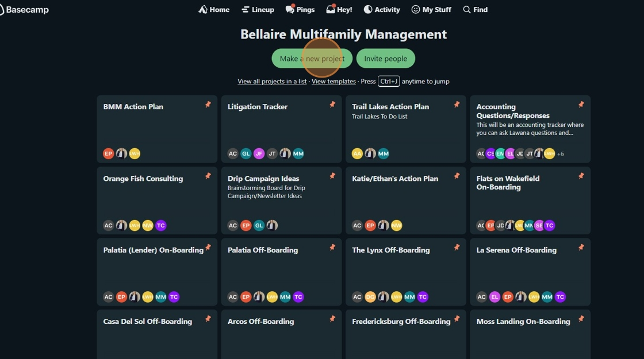
Task: Open View all projects in a list link
Action: 272,81
